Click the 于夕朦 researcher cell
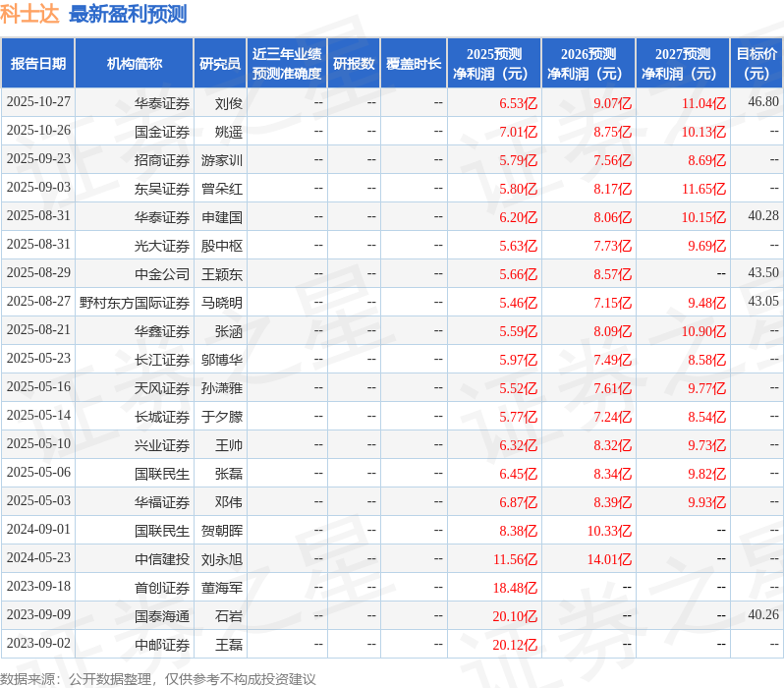784x688 pixels. pos(222,417)
